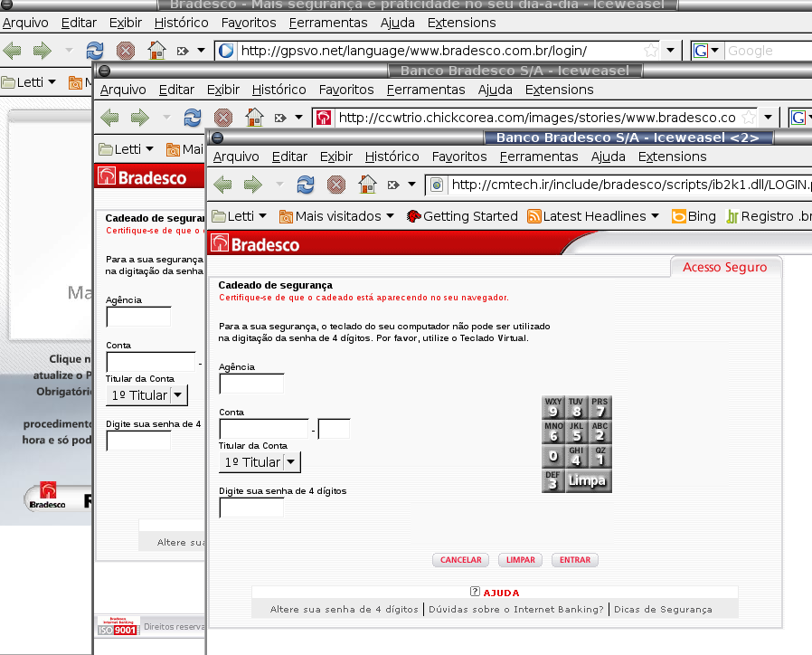Click Forward arrow in rear gpsvo.net window

click(x=42, y=51)
